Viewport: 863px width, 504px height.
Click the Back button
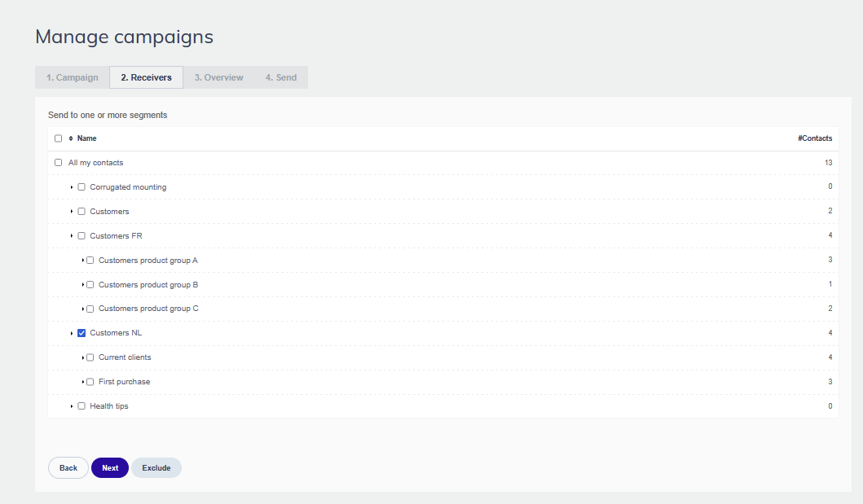click(x=68, y=467)
